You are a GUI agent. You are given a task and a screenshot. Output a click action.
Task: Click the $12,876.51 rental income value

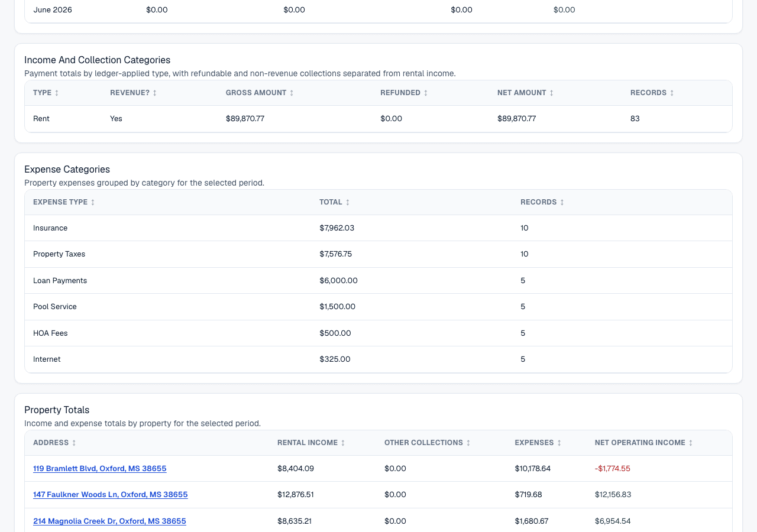[296, 495]
